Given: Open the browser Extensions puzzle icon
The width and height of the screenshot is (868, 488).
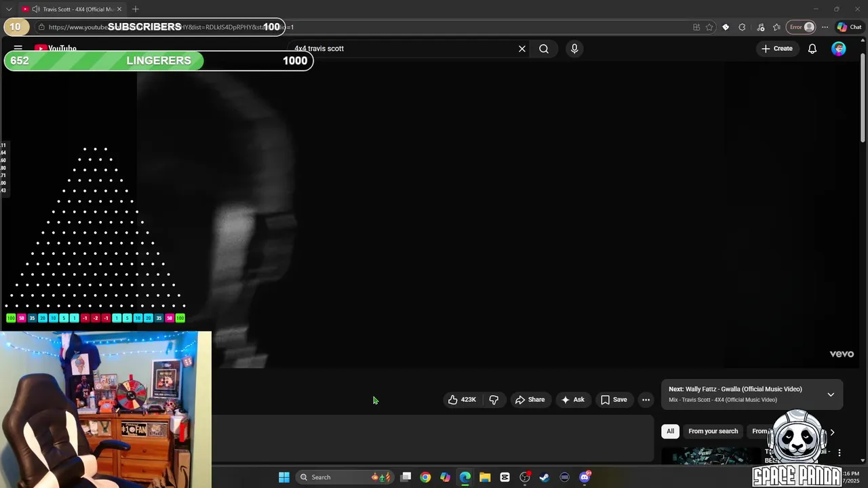Looking at the screenshot, I should 742,27.
